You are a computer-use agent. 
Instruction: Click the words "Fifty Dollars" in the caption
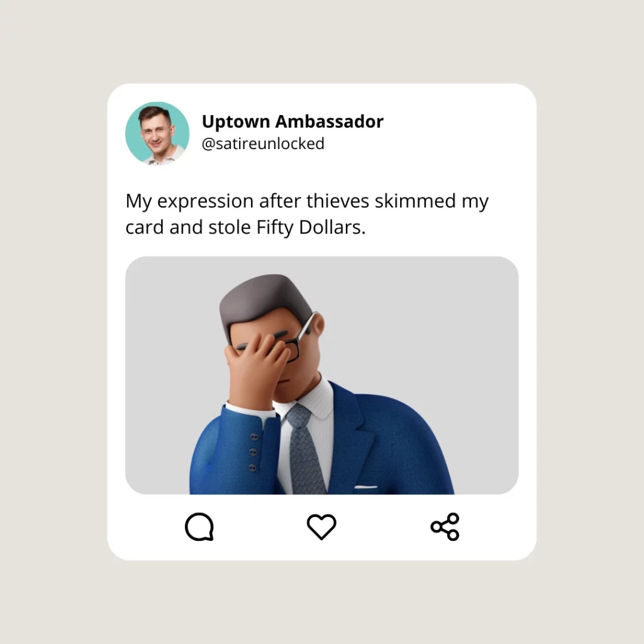coord(309,227)
